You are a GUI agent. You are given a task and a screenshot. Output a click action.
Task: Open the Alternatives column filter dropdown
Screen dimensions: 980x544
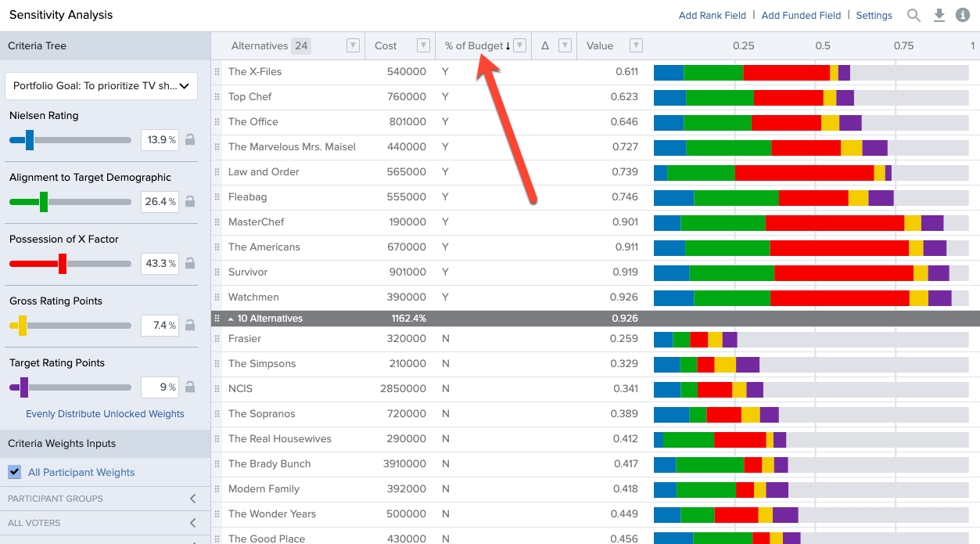click(x=353, y=45)
